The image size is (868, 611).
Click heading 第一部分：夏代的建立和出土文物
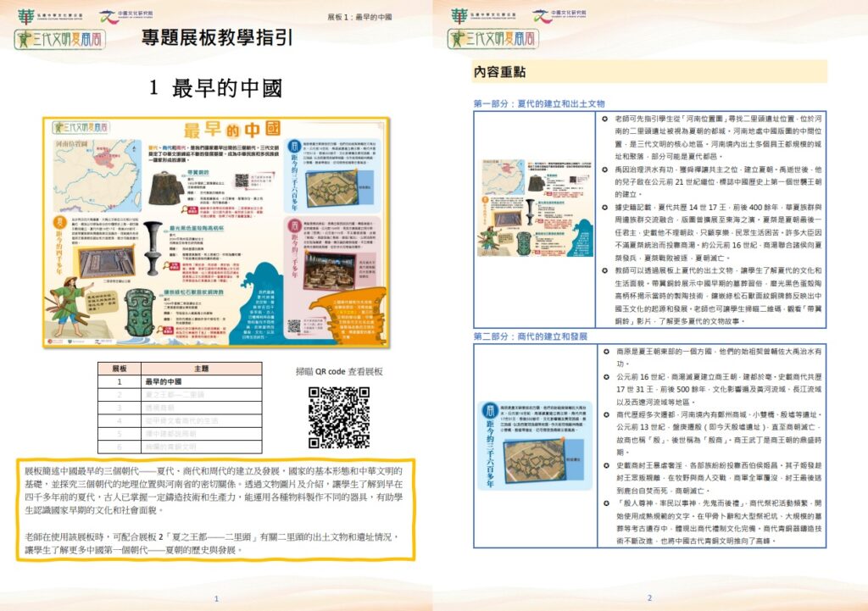[538, 103]
